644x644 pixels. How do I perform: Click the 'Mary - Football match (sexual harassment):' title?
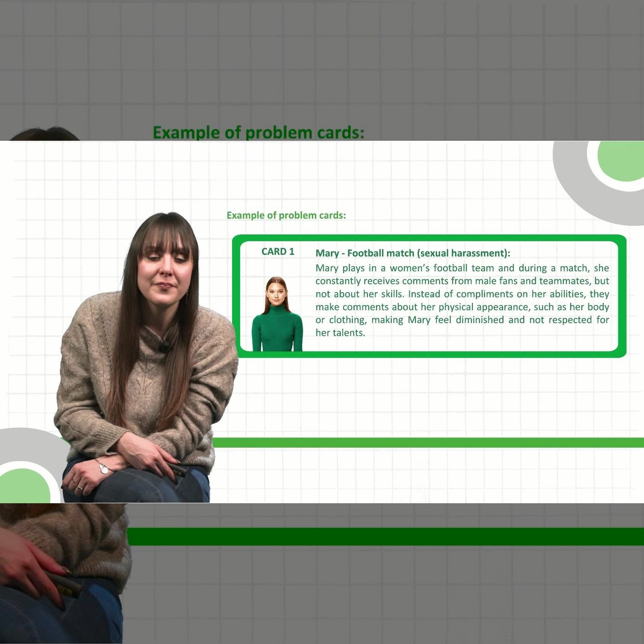point(413,253)
